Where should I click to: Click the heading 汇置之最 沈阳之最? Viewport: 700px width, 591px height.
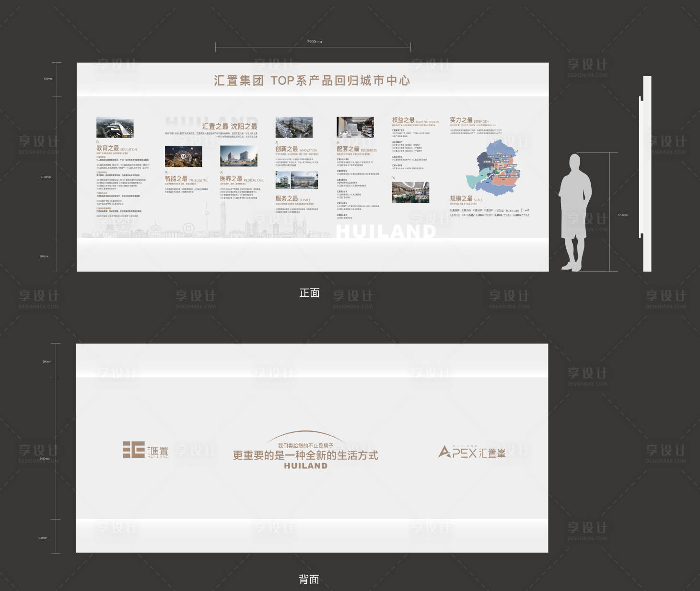click(230, 127)
